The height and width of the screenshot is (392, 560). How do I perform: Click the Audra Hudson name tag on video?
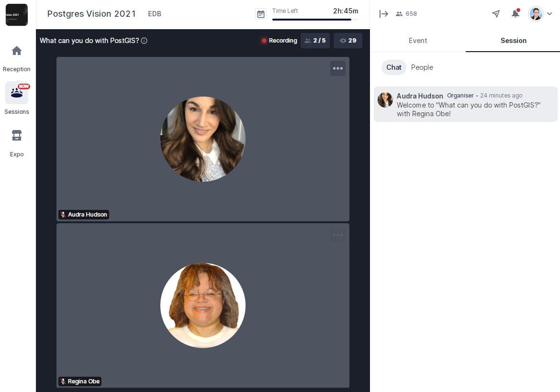[84, 215]
